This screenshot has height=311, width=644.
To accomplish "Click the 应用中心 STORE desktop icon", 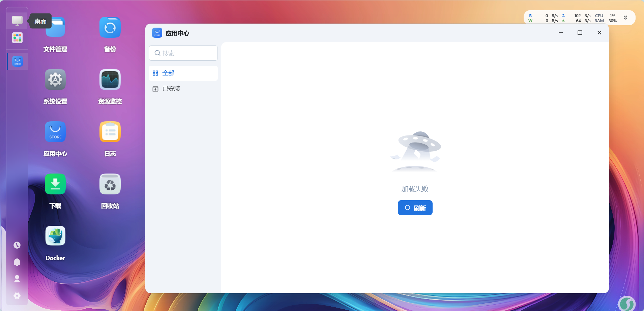I will point(55,132).
